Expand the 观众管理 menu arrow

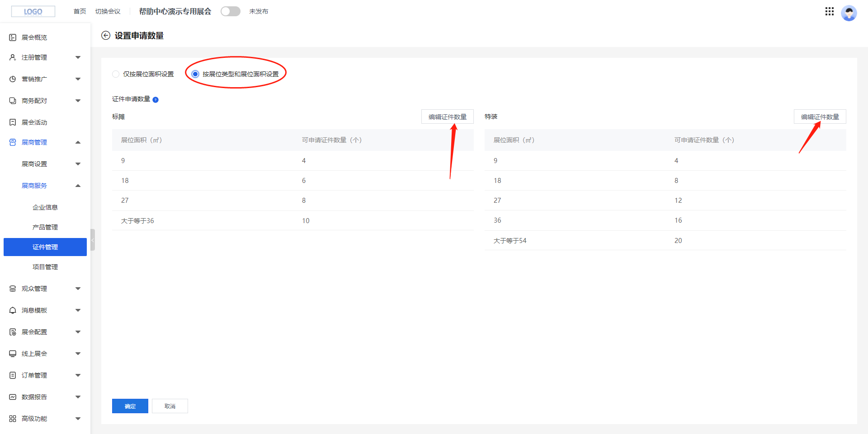pos(78,289)
